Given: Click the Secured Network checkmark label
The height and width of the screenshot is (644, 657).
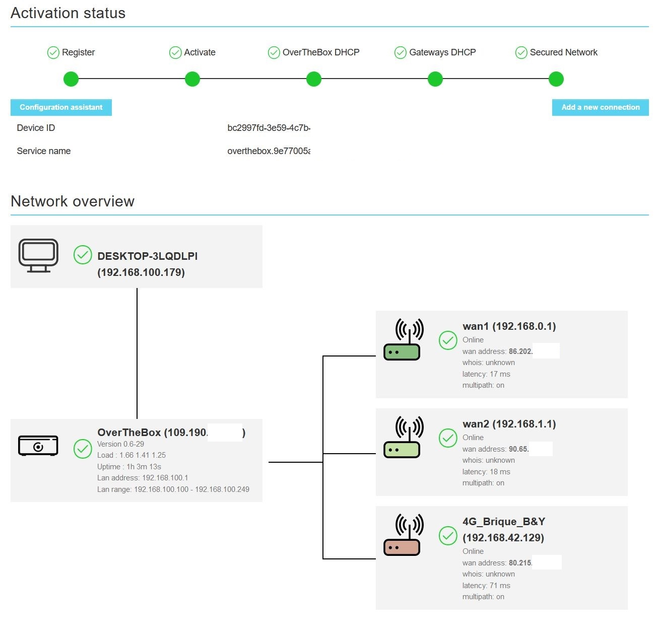Looking at the screenshot, I should point(557,52).
